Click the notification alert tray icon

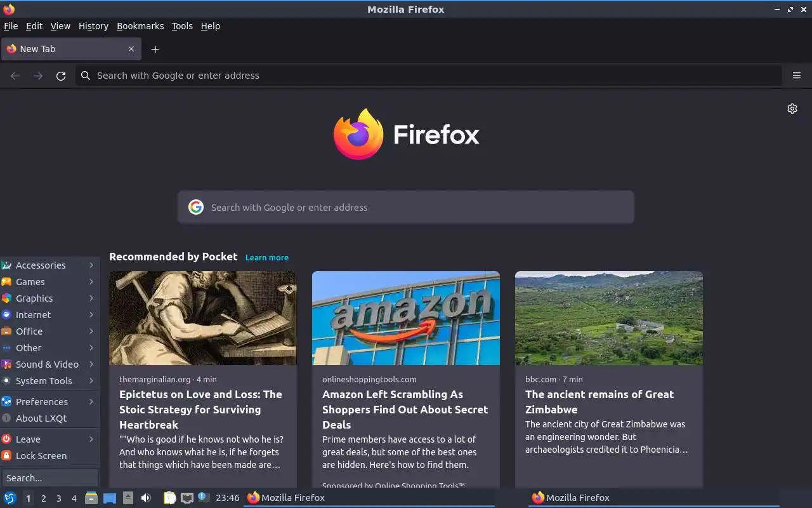(203, 497)
